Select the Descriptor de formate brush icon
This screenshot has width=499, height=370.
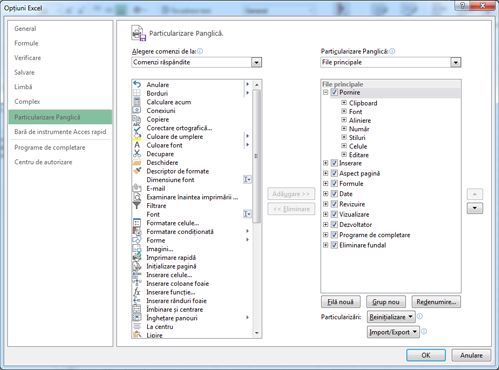137,171
